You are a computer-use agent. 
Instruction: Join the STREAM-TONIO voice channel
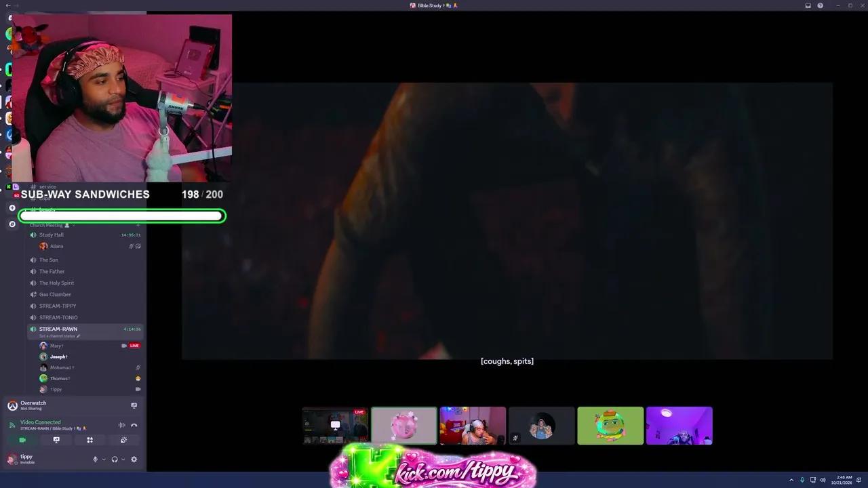(85, 318)
